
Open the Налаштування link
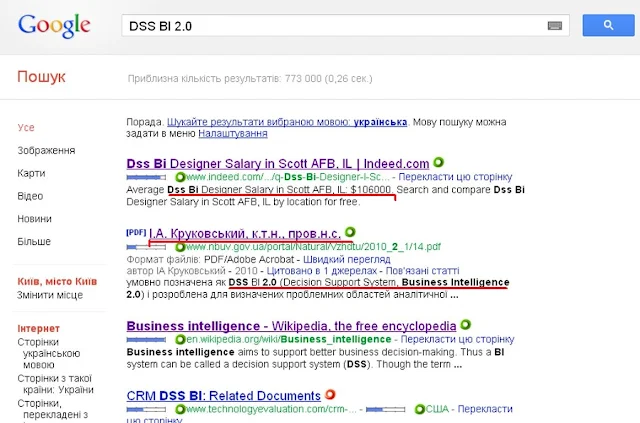[233, 134]
